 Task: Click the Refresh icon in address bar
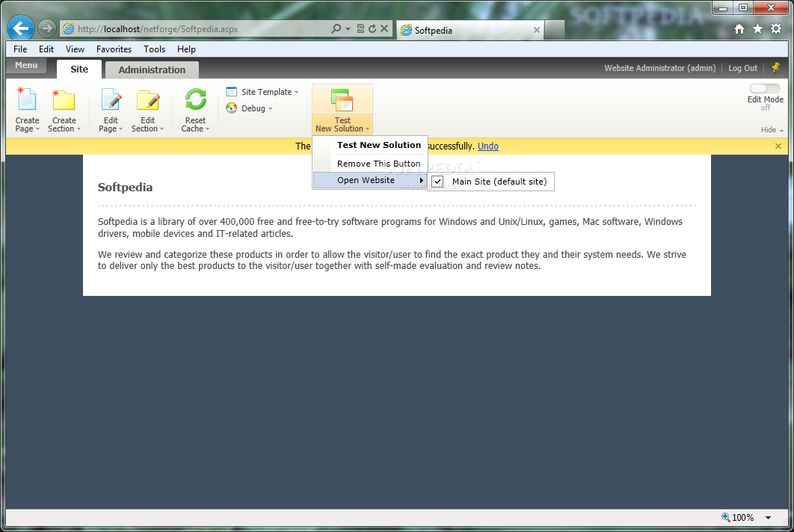pyautogui.click(x=372, y=29)
